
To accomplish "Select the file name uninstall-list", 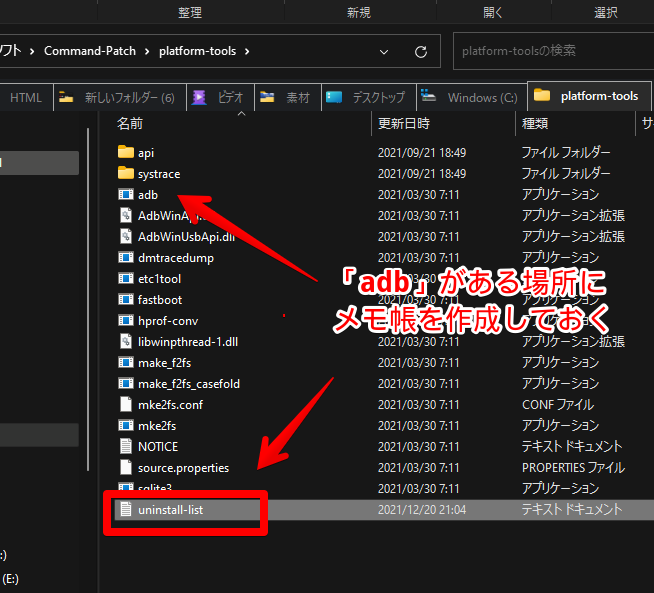I will [x=171, y=510].
